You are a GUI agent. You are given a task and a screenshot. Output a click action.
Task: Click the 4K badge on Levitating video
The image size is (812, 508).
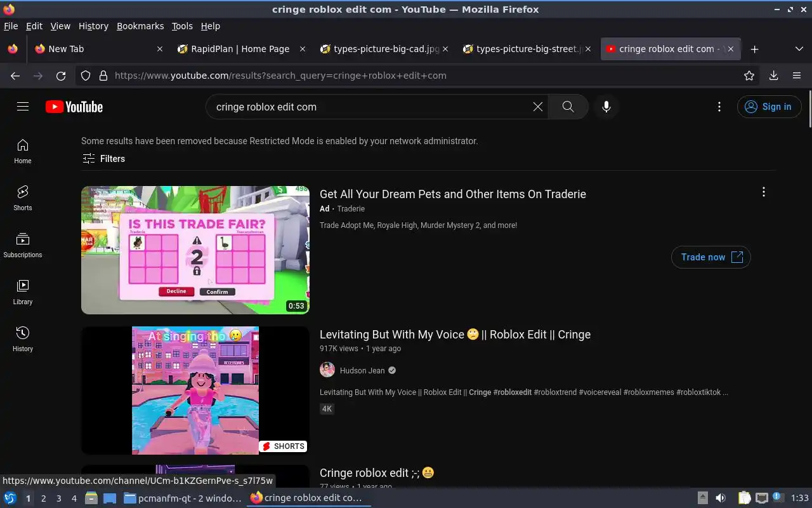pyautogui.click(x=327, y=409)
